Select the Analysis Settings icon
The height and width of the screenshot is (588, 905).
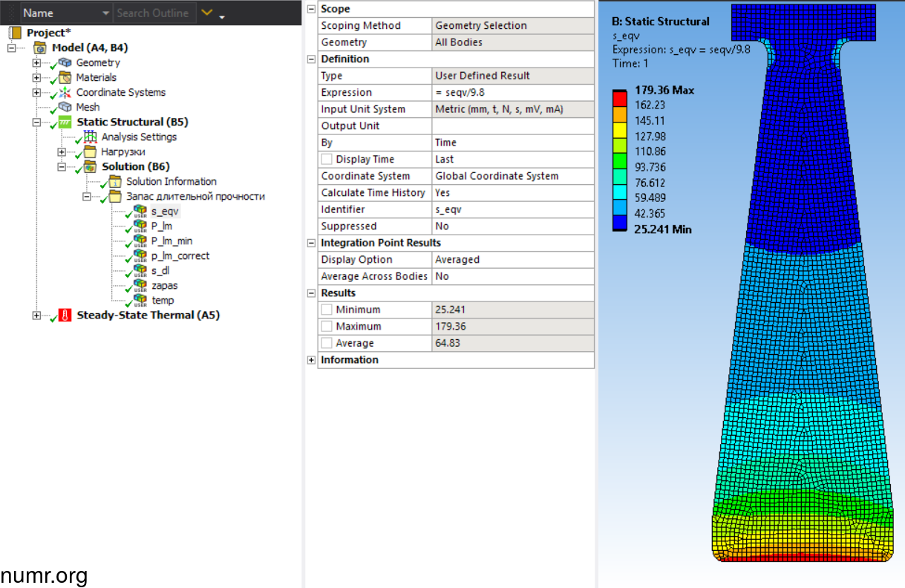click(91, 137)
